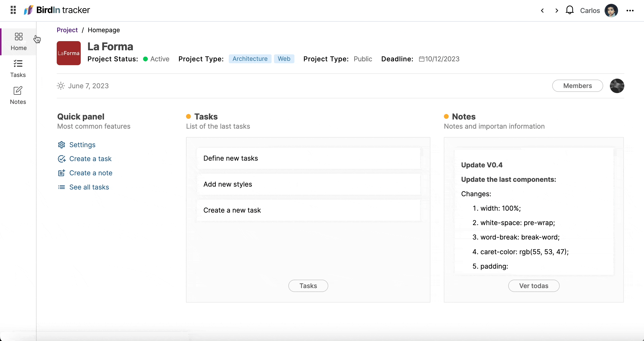644x341 pixels.
Task: Open the Settings link
Action: point(82,145)
